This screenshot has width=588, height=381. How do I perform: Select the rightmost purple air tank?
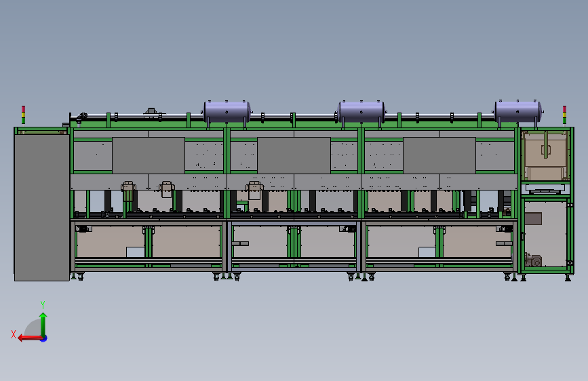518,111
